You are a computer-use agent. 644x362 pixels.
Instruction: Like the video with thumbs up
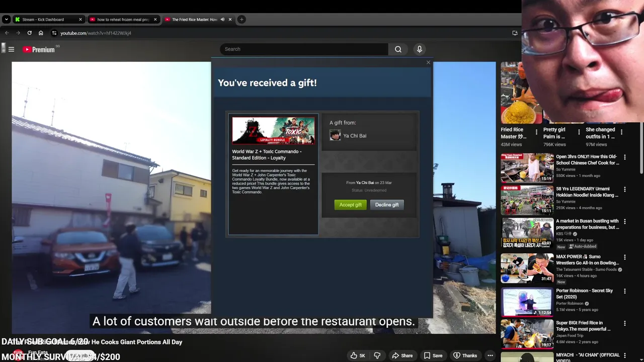(x=358, y=355)
